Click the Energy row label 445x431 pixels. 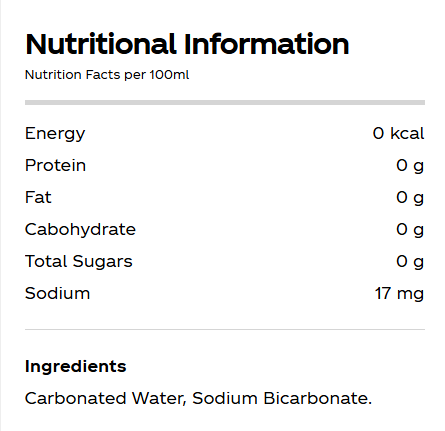coord(55,134)
